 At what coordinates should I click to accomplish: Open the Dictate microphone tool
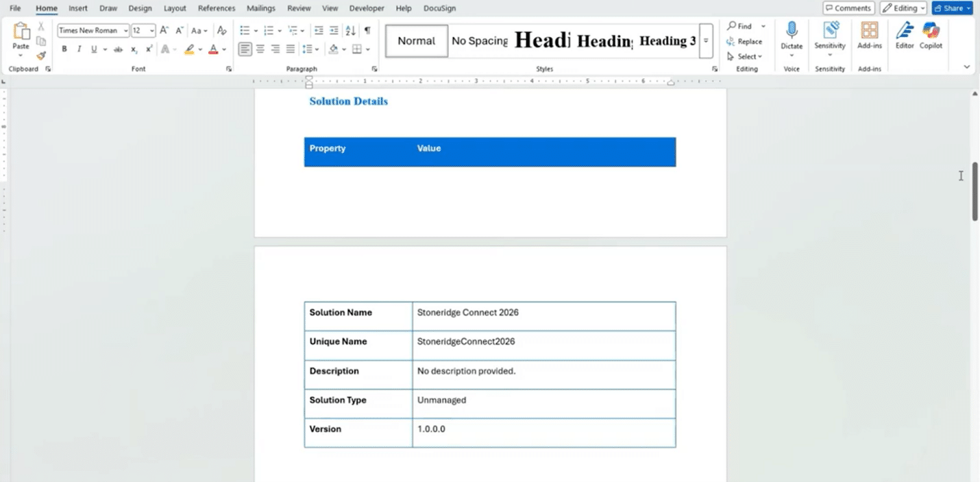[792, 36]
